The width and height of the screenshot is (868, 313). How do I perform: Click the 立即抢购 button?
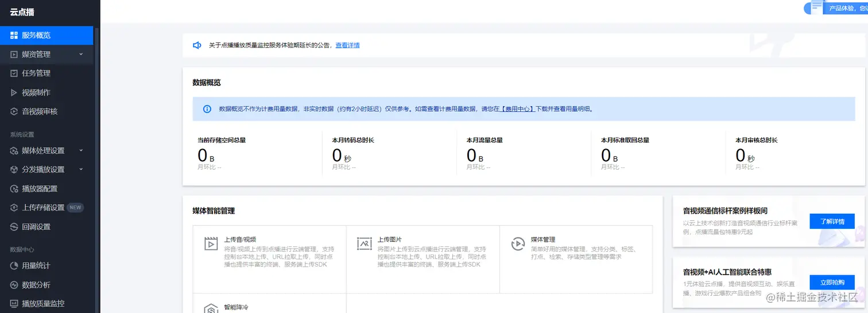[832, 282]
